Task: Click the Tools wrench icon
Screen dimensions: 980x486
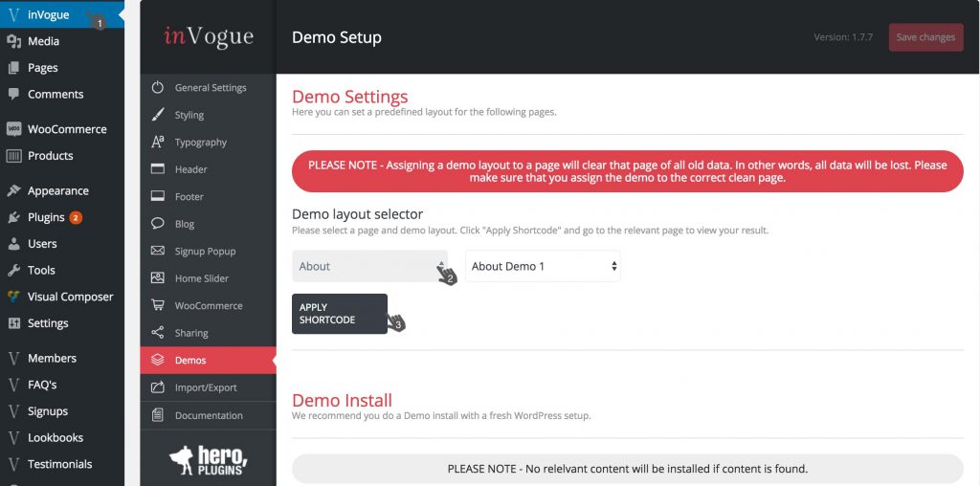Action: pyautogui.click(x=13, y=270)
